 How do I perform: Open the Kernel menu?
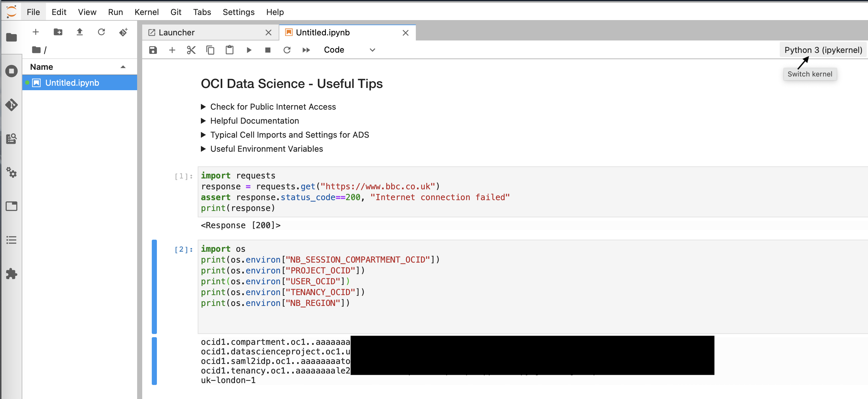[147, 12]
